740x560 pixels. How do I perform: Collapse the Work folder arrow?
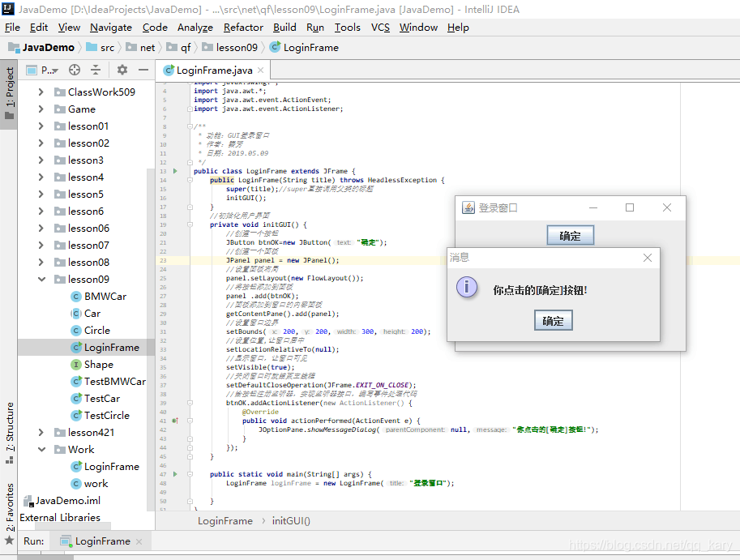pos(41,450)
